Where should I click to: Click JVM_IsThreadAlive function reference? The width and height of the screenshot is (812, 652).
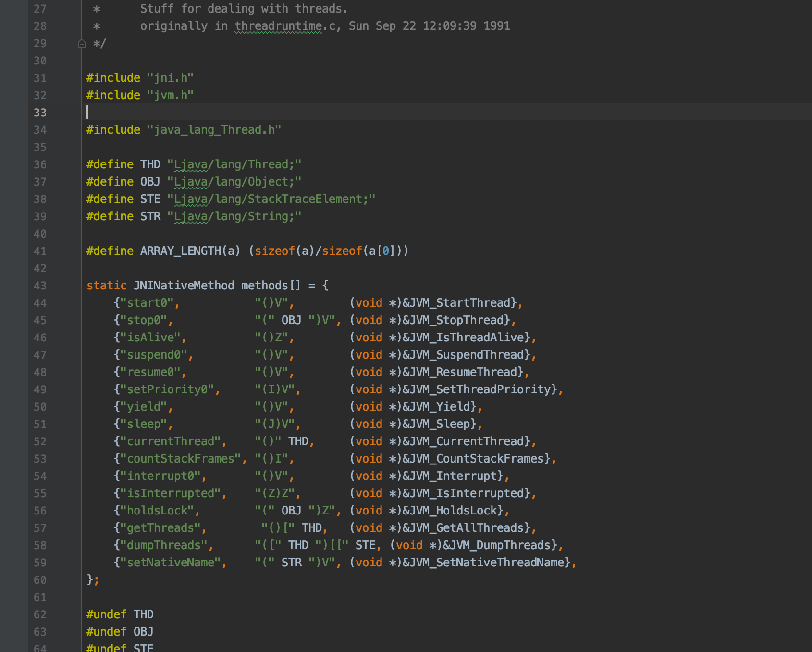point(467,338)
